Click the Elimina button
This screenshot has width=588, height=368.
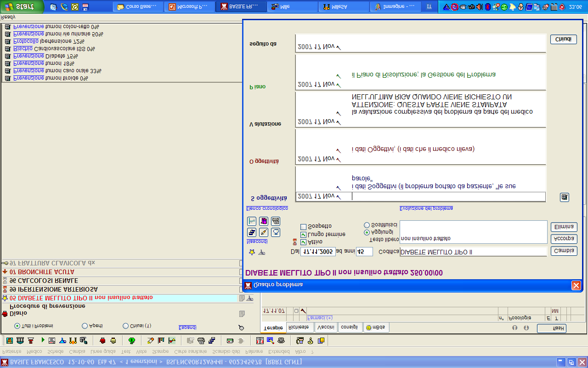point(564,227)
